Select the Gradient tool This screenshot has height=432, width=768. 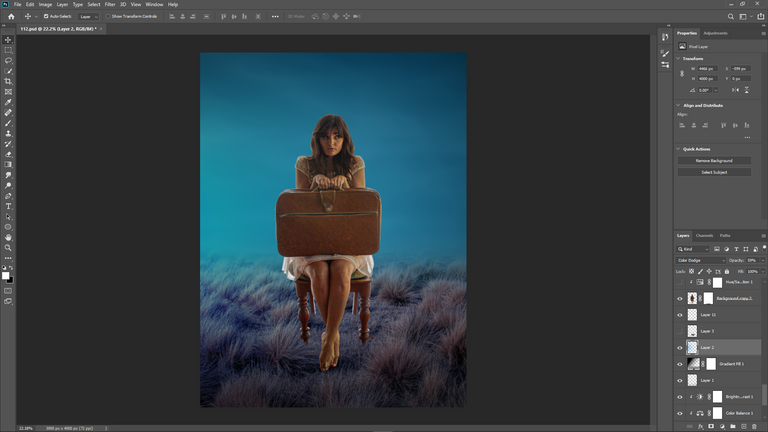point(8,165)
